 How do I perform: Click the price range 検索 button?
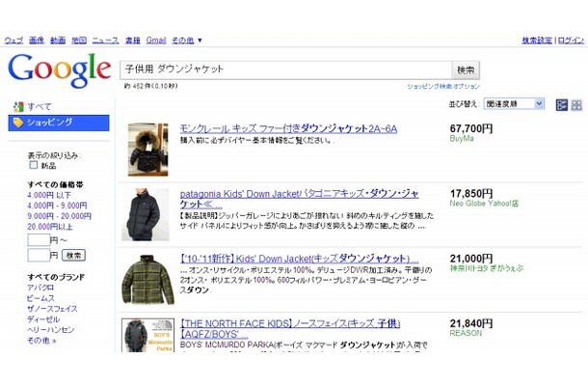click(73, 256)
